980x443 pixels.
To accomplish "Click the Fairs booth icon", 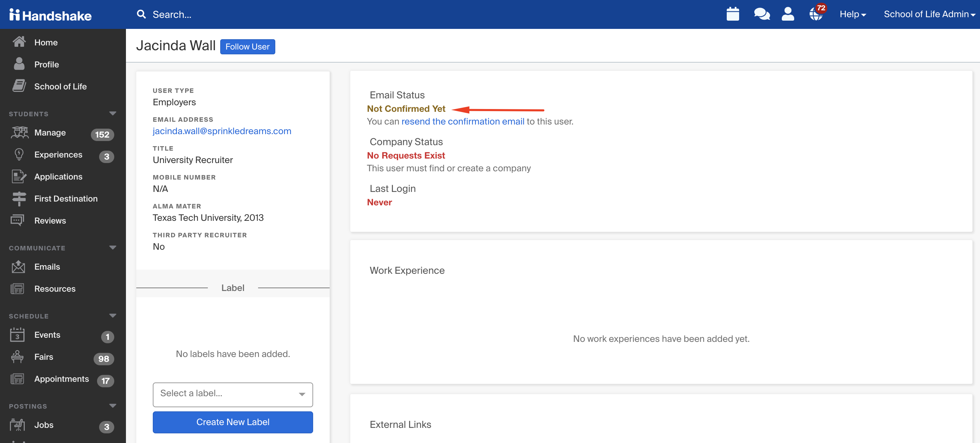I will (17, 356).
